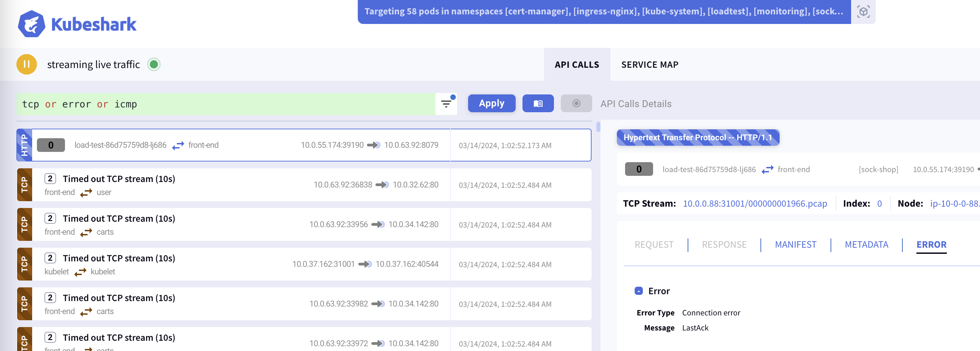Image resolution: width=980 pixels, height=351 pixels.
Task: Click the HTTP protocol badge on the first entry
Action: (x=24, y=145)
